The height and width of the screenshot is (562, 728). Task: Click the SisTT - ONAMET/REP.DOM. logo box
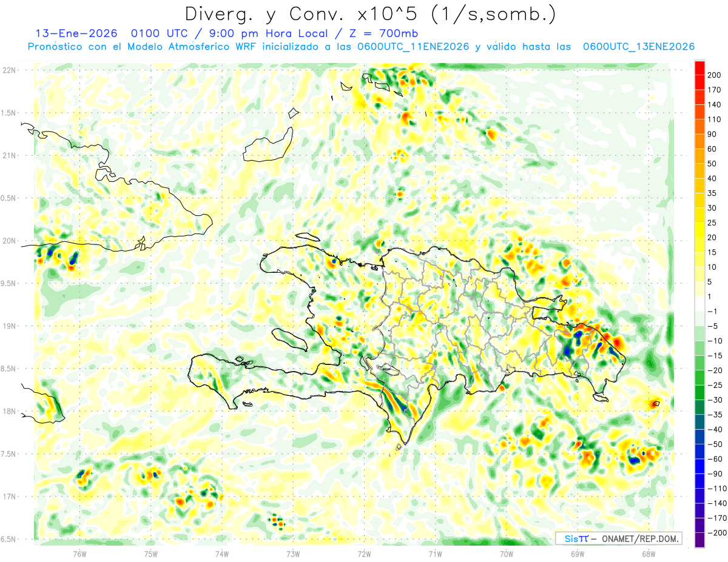[x=618, y=538]
